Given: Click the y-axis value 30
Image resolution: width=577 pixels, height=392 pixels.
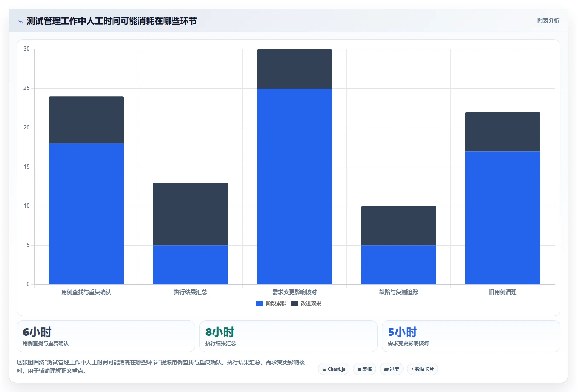Looking at the screenshot, I should (26, 49).
